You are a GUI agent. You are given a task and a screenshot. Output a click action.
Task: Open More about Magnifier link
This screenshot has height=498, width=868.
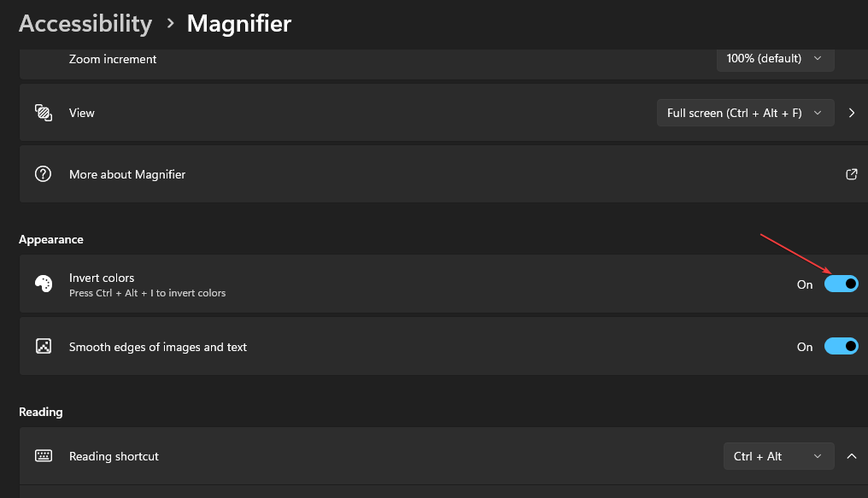point(127,174)
